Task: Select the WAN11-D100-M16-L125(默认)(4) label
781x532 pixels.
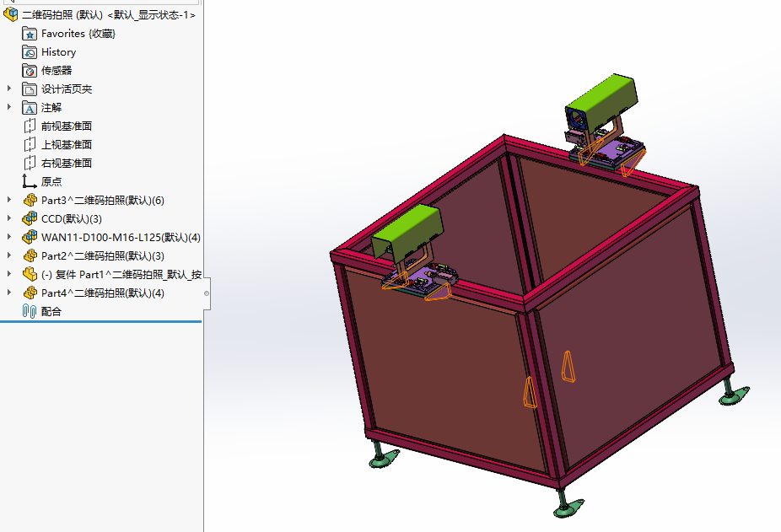Action: click(121, 237)
